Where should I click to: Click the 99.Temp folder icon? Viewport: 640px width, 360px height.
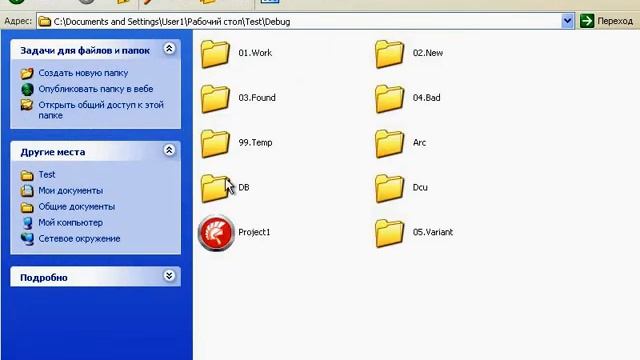pyautogui.click(x=215, y=143)
